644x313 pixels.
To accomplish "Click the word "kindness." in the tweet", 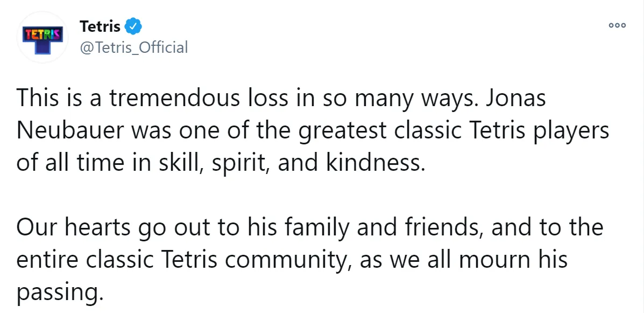I will pos(375,162).
